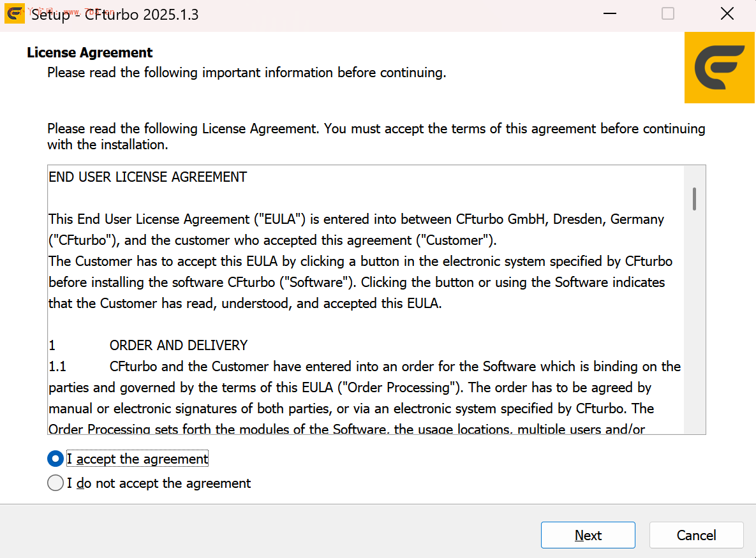Click the "END USER LICENSE AGREEMENT" heading
This screenshot has width=756, height=558.
pos(147,177)
